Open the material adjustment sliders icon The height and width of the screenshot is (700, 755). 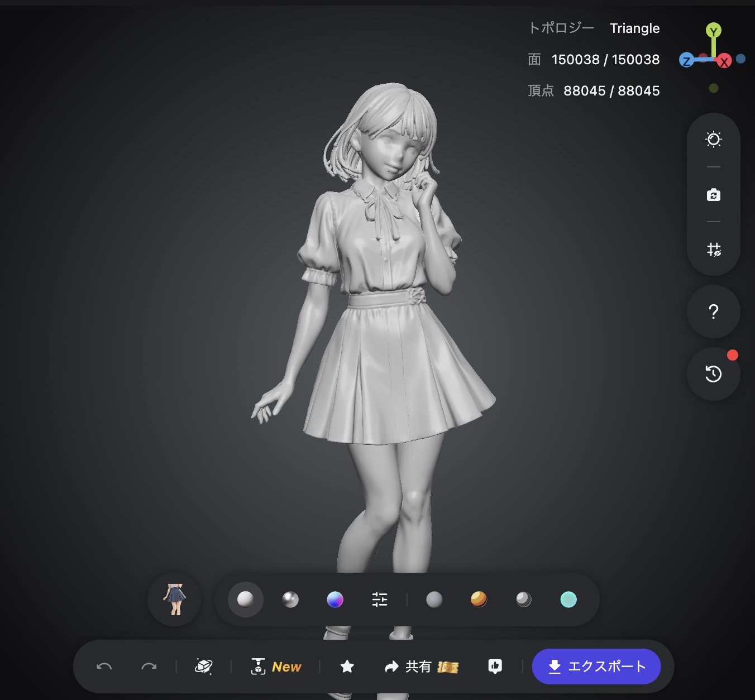(380, 600)
